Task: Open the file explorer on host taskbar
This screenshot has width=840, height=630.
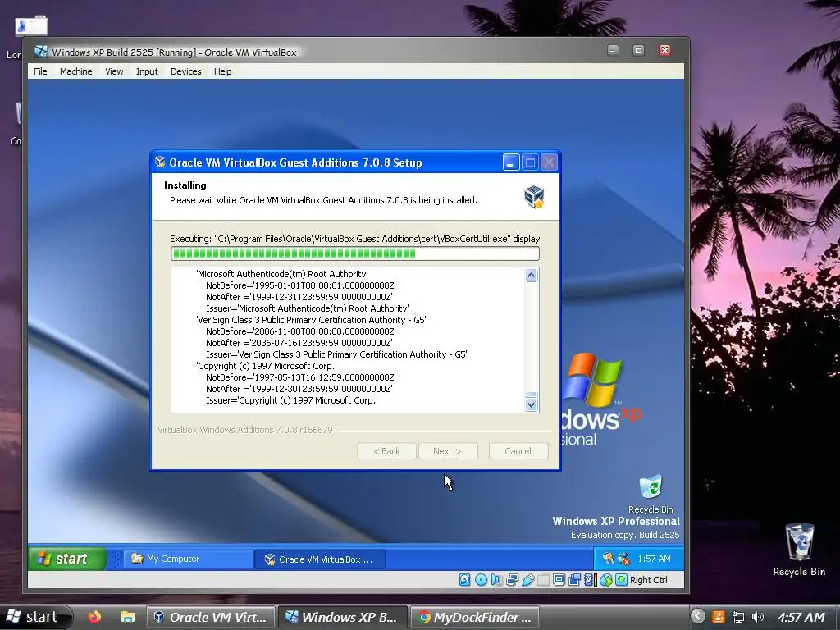Action: [x=127, y=617]
